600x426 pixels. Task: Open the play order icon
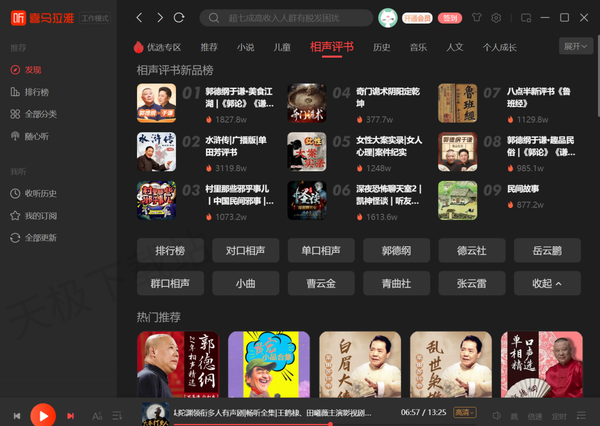(x=117, y=416)
